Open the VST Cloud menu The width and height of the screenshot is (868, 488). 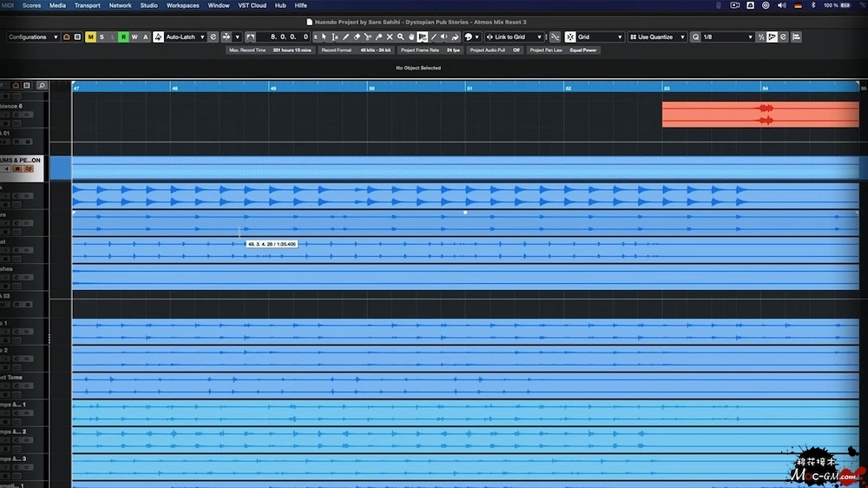point(252,5)
